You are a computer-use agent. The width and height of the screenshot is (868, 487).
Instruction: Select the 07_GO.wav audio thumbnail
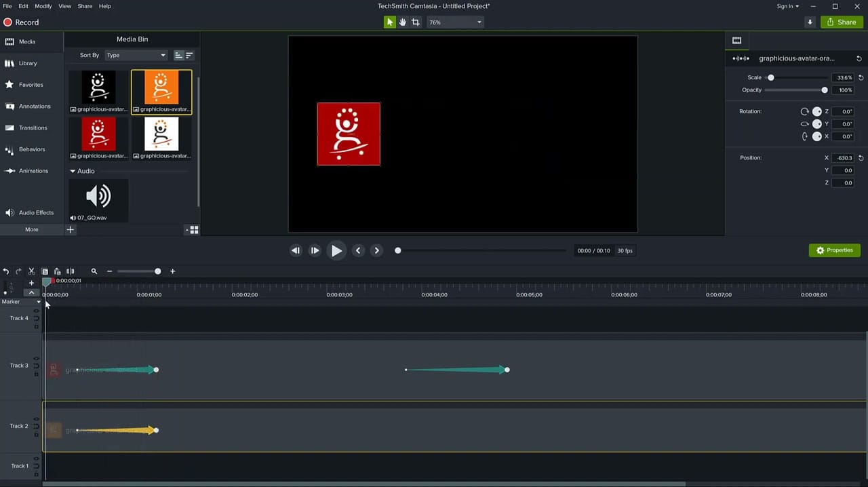pyautogui.click(x=98, y=197)
